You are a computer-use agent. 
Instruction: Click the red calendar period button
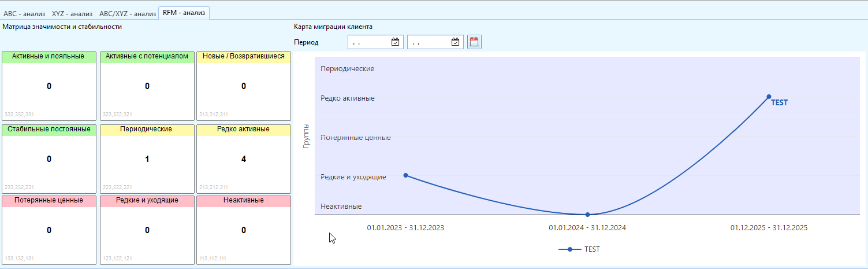474,42
